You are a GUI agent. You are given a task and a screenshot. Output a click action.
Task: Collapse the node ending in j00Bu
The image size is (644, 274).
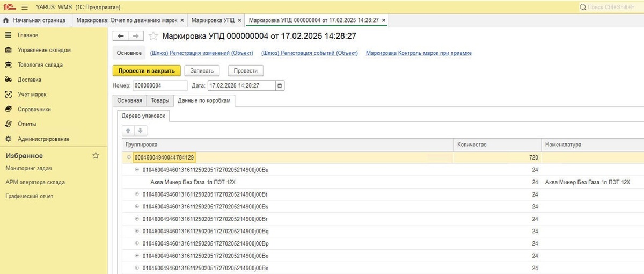[x=137, y=169]
